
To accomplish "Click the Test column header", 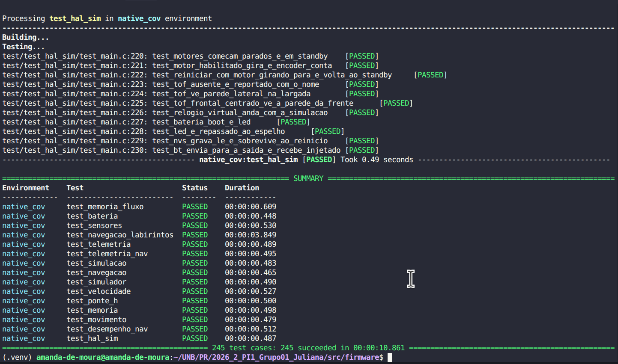I will [75, 188].
